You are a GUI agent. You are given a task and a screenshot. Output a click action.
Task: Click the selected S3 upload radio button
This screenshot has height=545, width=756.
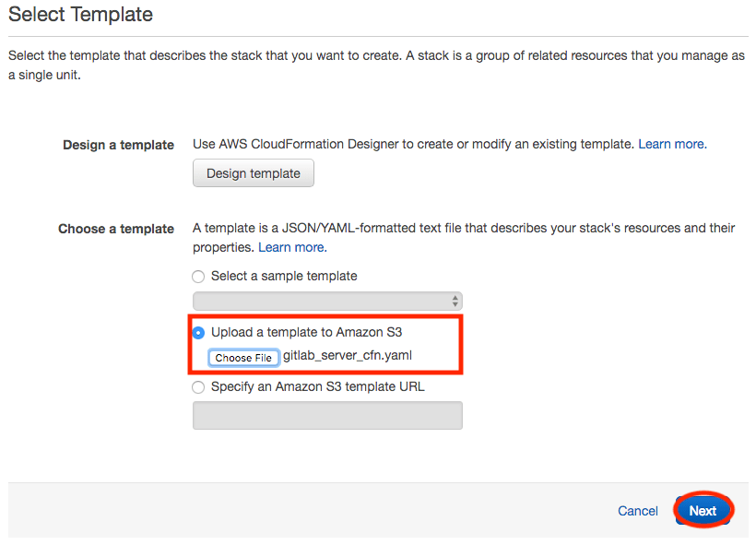point(198,332)
